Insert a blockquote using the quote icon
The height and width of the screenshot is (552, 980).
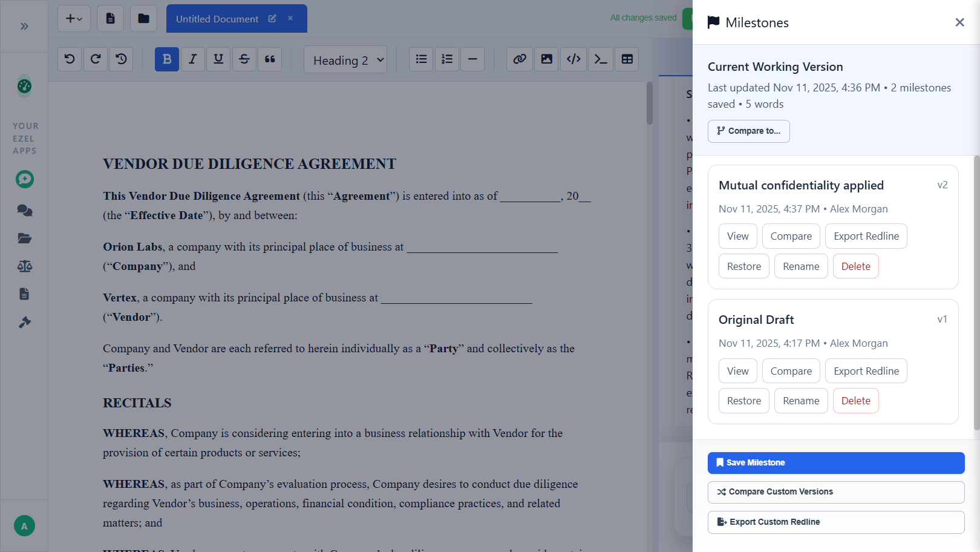[270, 59]
